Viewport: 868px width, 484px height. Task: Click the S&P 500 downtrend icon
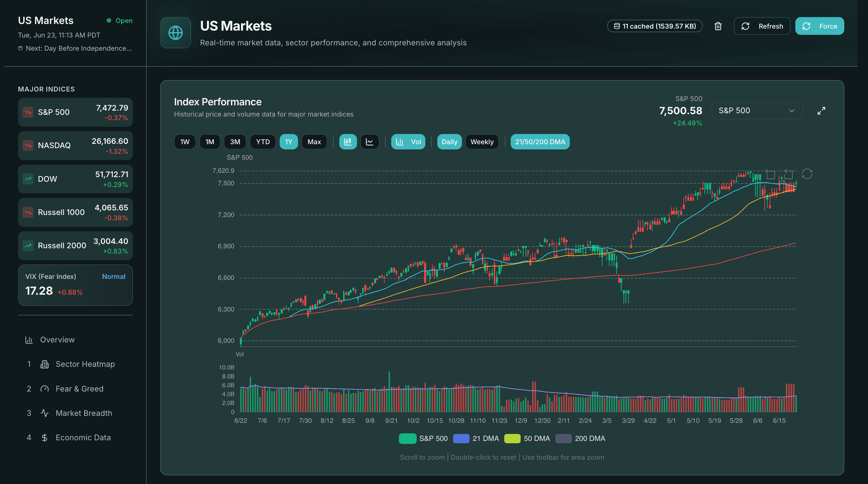(28, 112)
